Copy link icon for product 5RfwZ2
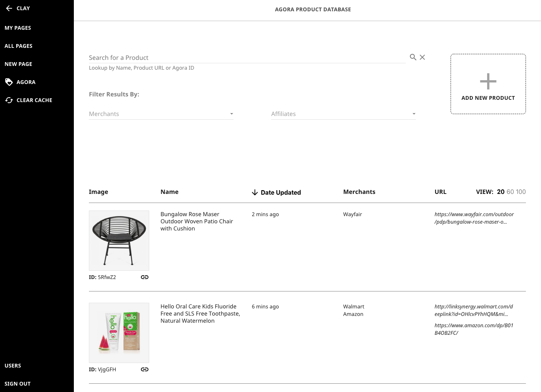The image size is (541, 392). 144,277
